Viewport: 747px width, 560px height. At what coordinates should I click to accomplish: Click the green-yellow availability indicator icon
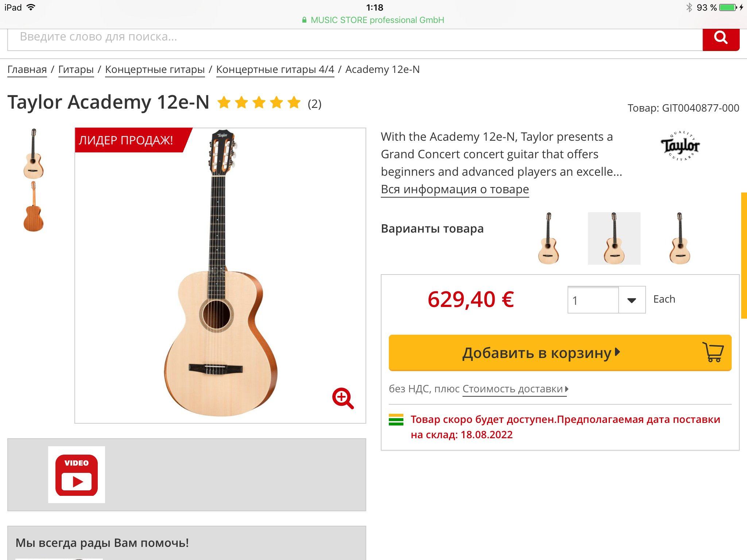396,420
